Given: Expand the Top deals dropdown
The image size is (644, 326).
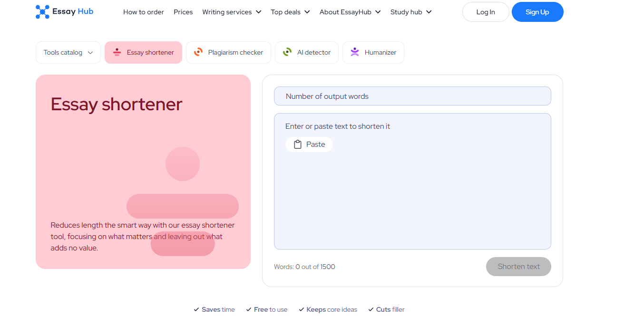Looking at the screenshot, I should tap(291, 12).
